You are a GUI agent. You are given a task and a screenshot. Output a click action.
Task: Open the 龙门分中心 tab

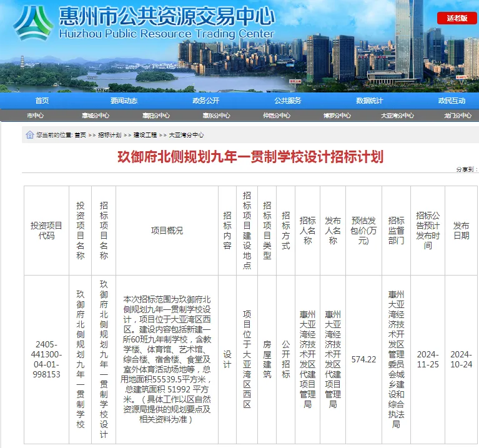click(458, 116)
